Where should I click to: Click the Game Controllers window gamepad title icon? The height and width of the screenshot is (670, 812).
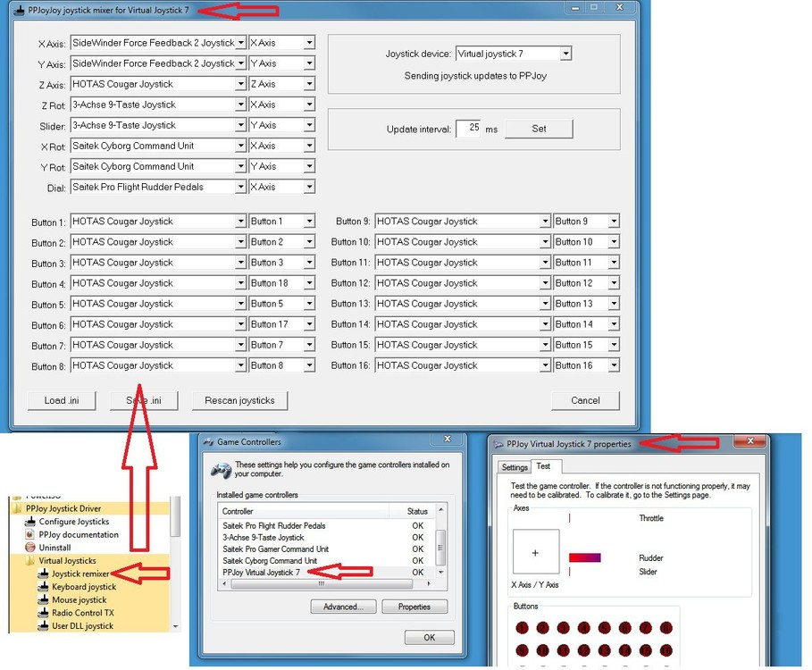(209, 441)
